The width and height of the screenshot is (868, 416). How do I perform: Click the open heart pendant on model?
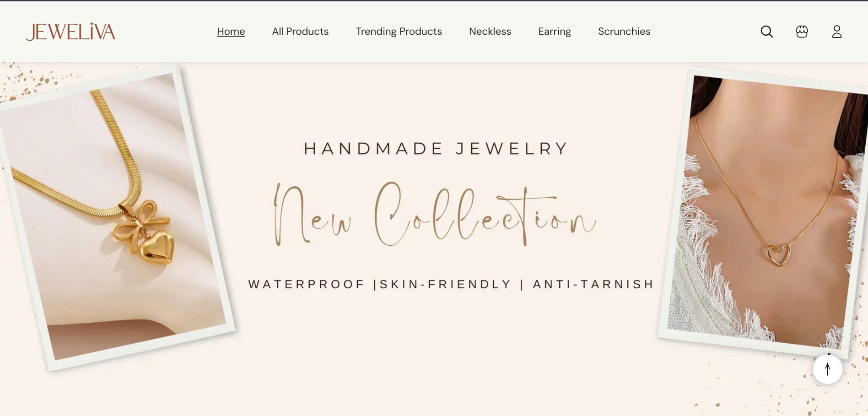778,254
